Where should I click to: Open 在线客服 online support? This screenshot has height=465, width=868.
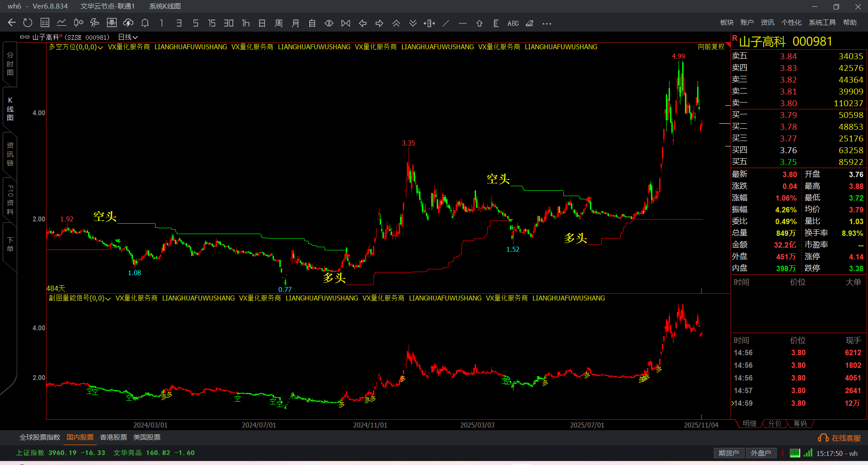coord(840,438)
